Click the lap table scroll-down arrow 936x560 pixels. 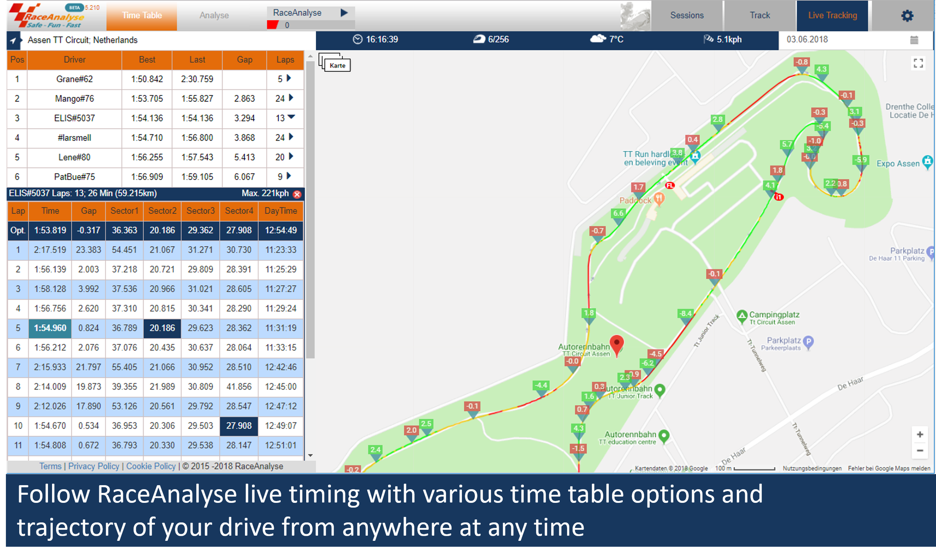pyautogui.click(x=310, y=455)
